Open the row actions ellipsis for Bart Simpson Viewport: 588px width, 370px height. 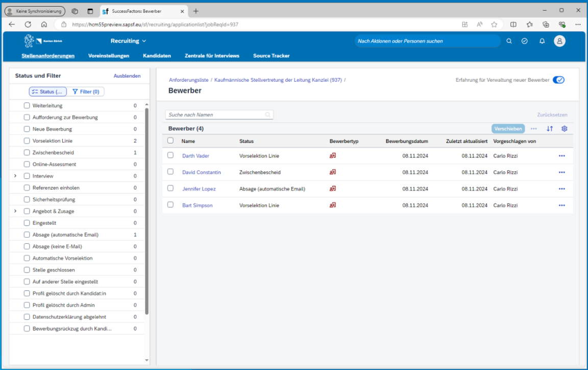coord(562,205)
